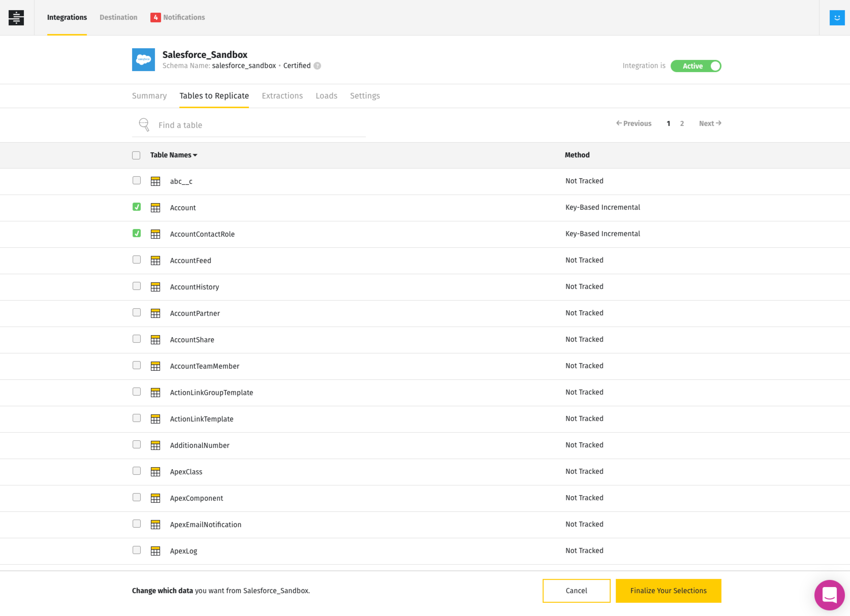This screenshot has height=616, width=850.
Task: Check the ApexLog checkbox
Action: pyautogui.click(x=137, y=550)
